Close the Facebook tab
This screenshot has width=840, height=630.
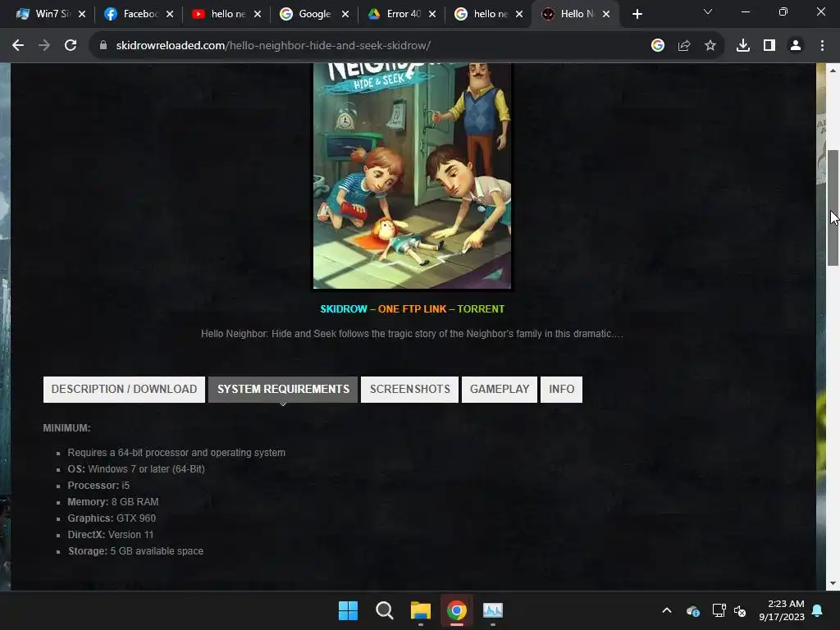tap(170, 14)
